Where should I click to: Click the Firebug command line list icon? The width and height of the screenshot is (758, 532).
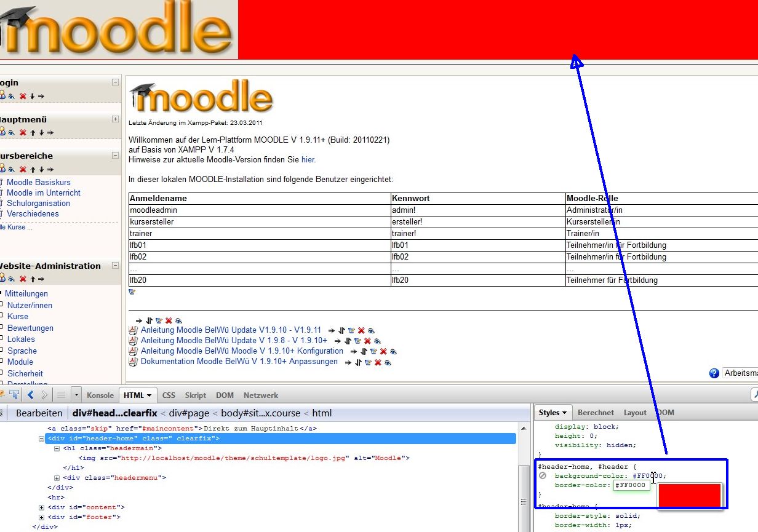click(x=62, y=395)
